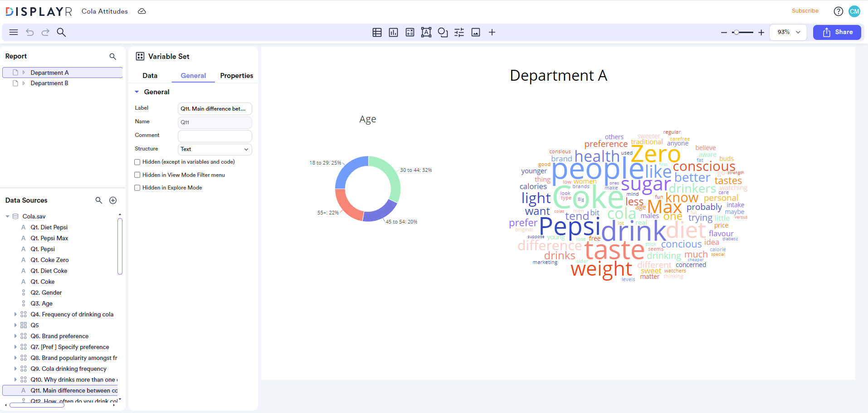Image resolution: width=868 pixels, height=413 pixels.
Task: Expand the Q5 variable set
Action: click(15, 325)
